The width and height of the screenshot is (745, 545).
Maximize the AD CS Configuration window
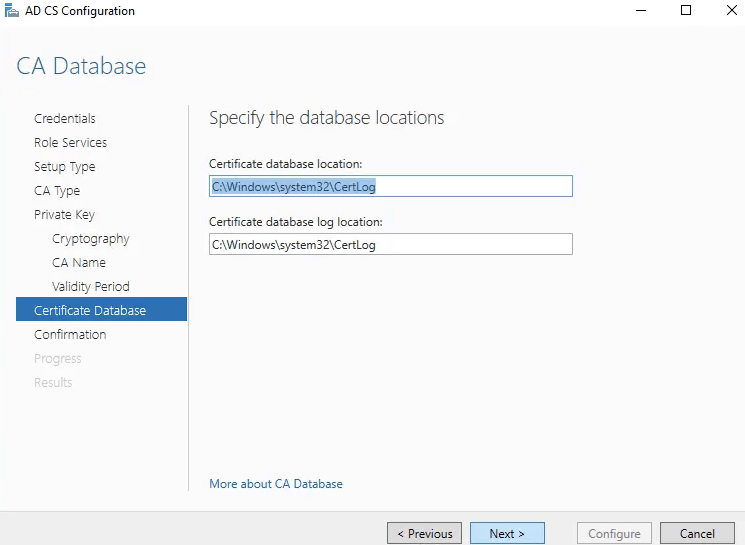(x=685, y=11)
